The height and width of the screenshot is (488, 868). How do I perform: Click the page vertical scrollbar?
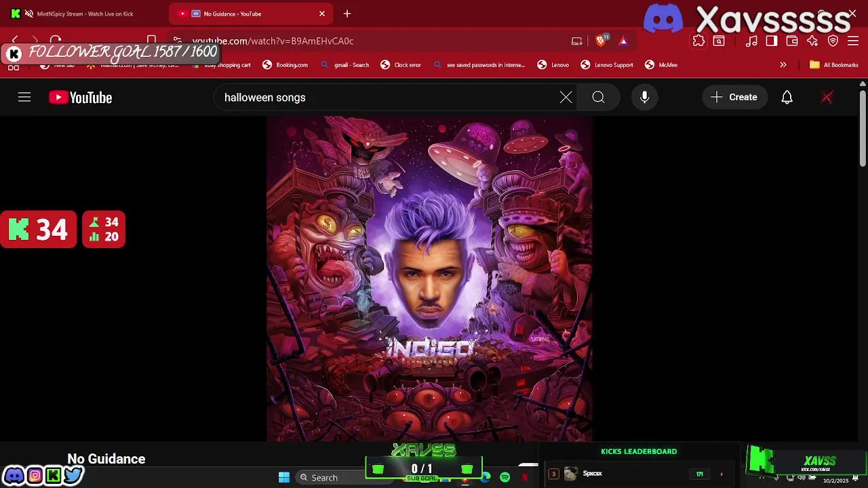[863, 129]
